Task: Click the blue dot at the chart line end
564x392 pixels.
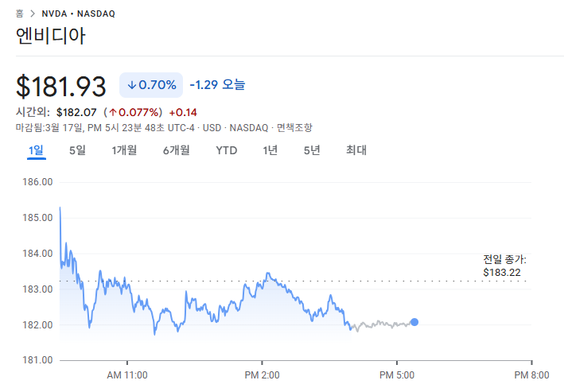Action: (414, 322)
